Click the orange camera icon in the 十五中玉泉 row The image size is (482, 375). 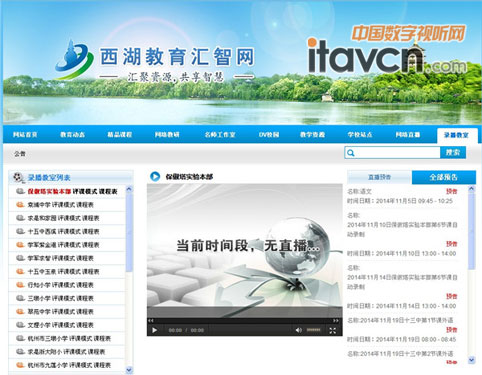(x=20, y=271)
